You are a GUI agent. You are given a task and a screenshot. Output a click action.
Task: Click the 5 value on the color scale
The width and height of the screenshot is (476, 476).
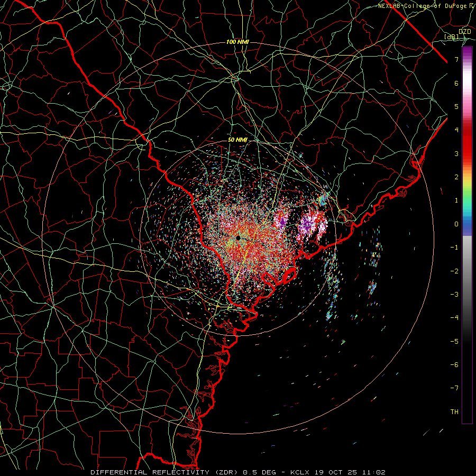456,106
